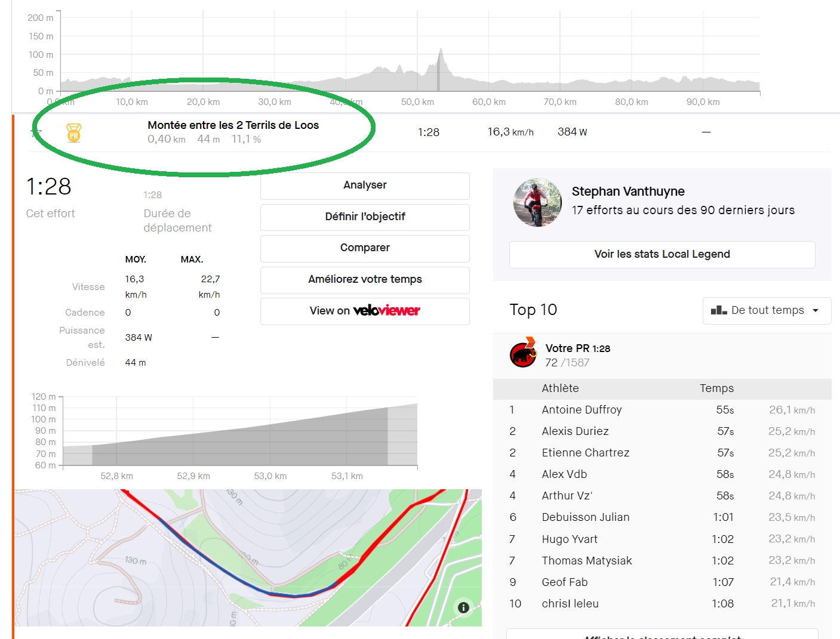Click Définir l'objectif button
Image resolution: width=840 pixels, height=639 pixels.
tap(365, 217)
